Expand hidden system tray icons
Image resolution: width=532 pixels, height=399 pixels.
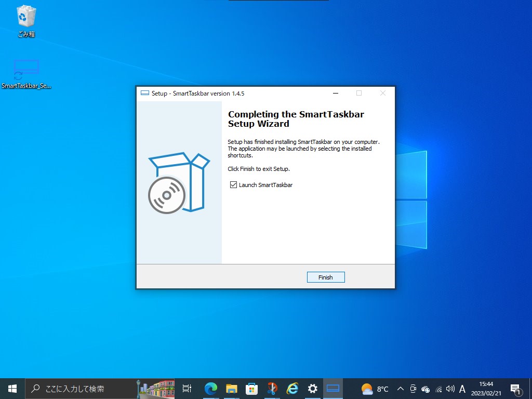point(400,388)
